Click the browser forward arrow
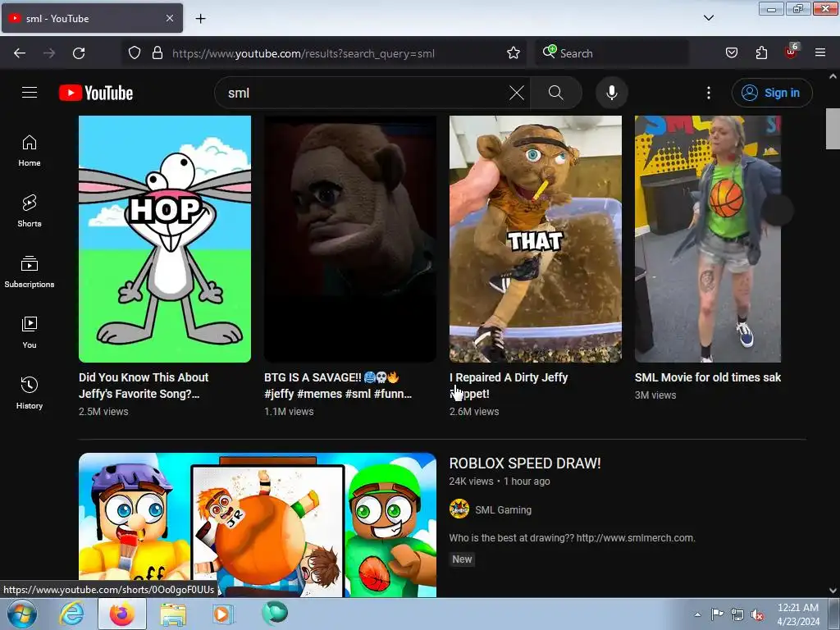Screen dimensions: 840x630 [49, 53]
